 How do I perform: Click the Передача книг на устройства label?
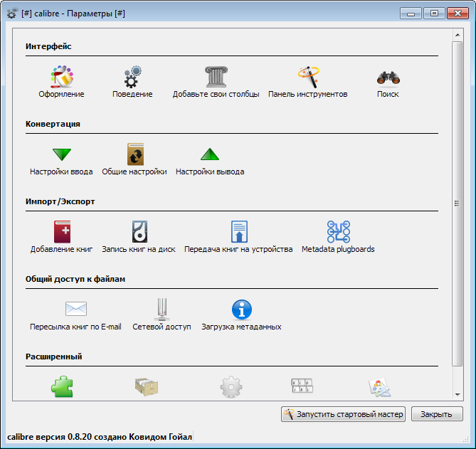pyautogui.click(x=238, y=249)
